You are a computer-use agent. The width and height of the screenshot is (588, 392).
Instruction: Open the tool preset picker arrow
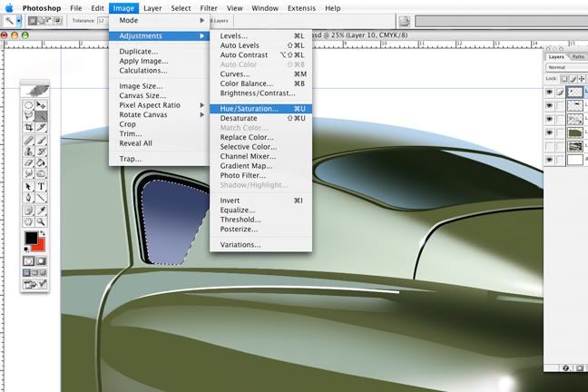tap(18, 21)
